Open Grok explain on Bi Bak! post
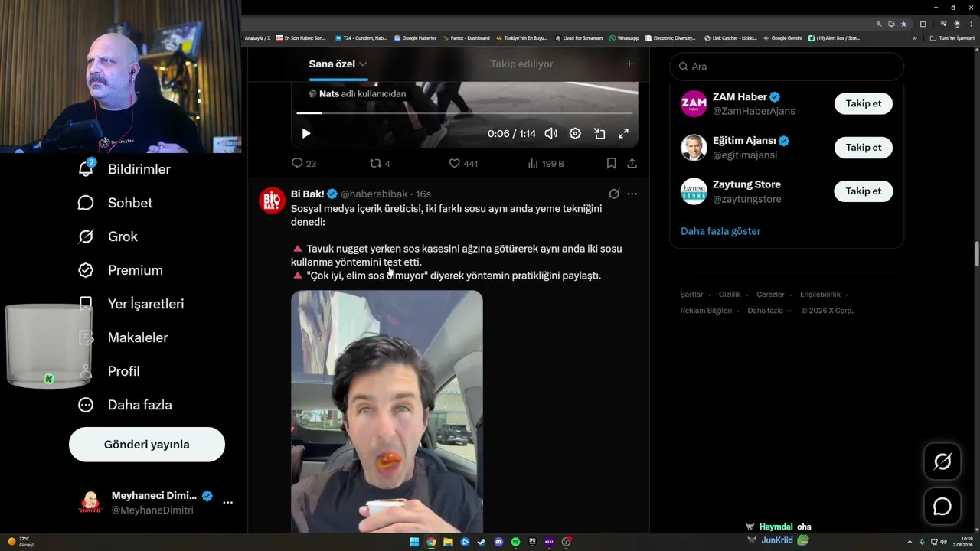 pyautogui.click(x=614, y=194)
